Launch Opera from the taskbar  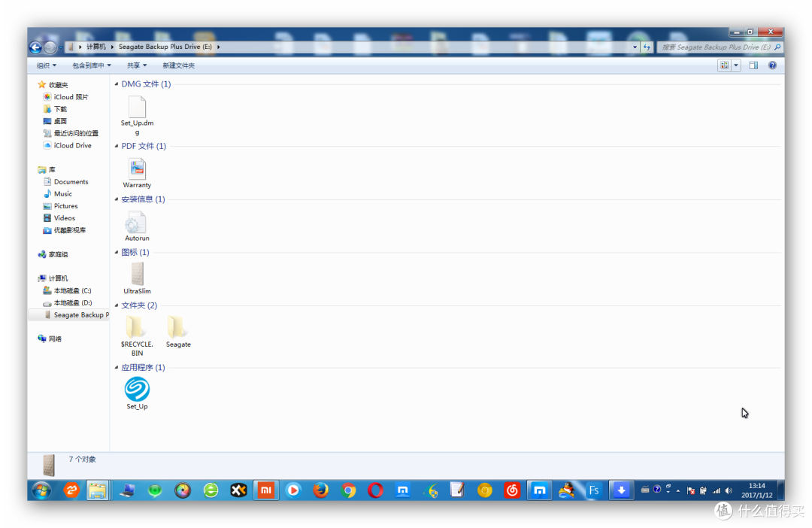pyautogui.click(x=375, y=490)
